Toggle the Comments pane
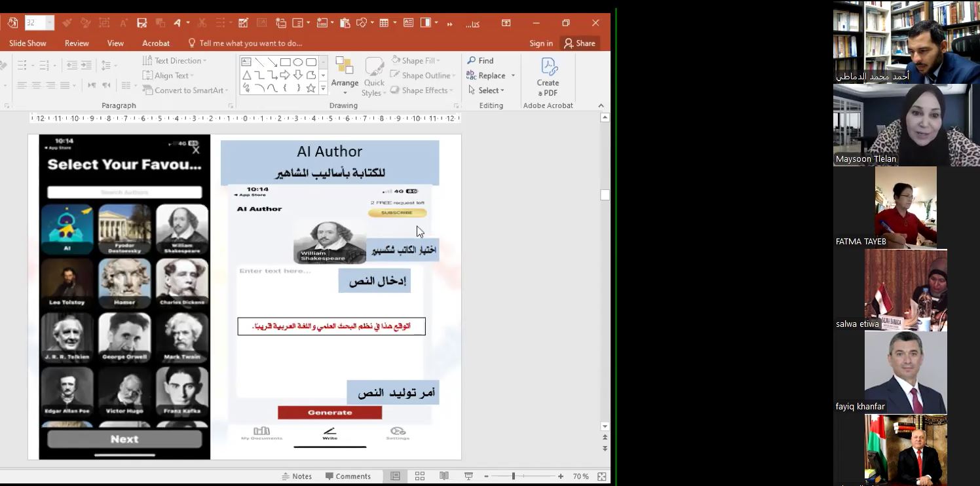 coord(348,476)
